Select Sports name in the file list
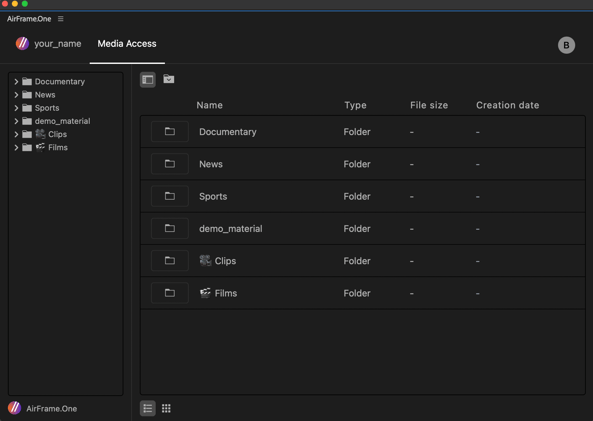The image size is (593, 421). coord(213,196)
